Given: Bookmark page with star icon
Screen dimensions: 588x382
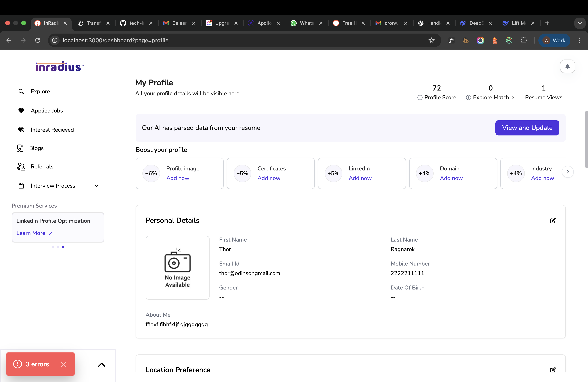Looking at the screenshot, I should pyautogui.click(x=431, y=41).
